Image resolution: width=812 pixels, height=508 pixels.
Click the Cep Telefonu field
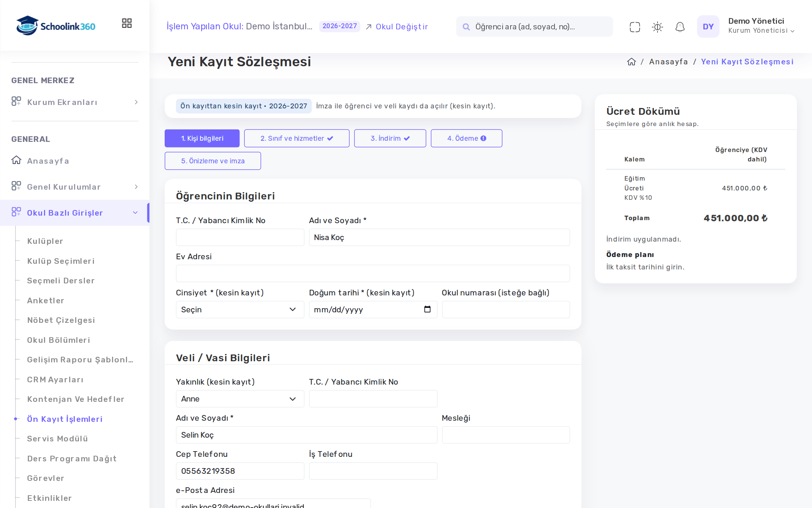(x=240, y=471)
